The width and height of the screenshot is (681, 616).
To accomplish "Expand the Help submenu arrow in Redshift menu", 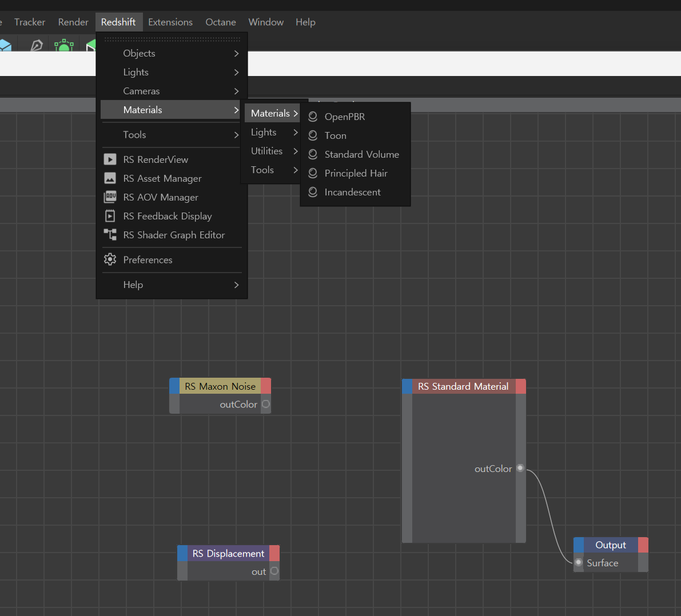I will coord(236,285).
